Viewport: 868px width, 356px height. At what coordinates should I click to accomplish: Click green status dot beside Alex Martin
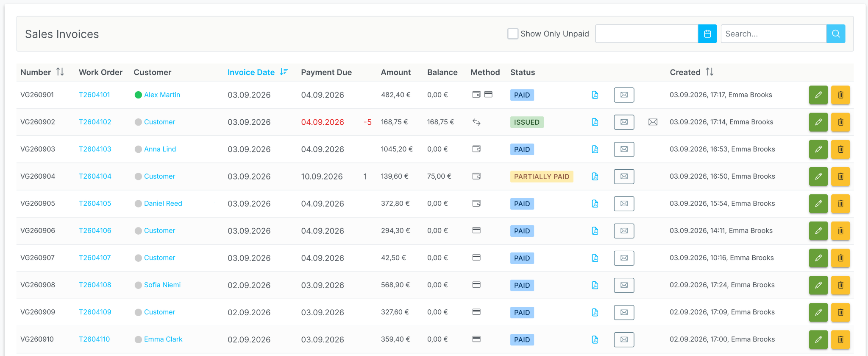(x=138, y=95)
